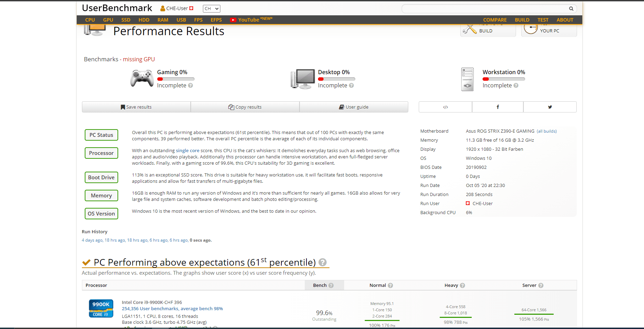Open the CH country dropdown

pos(212,9)
